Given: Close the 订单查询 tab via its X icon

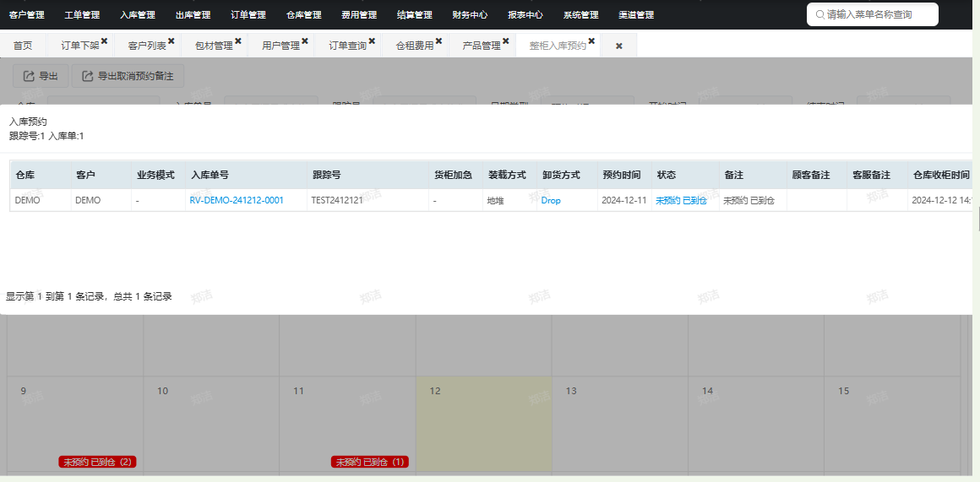Looking at the screenshot, I should point(372,41).
